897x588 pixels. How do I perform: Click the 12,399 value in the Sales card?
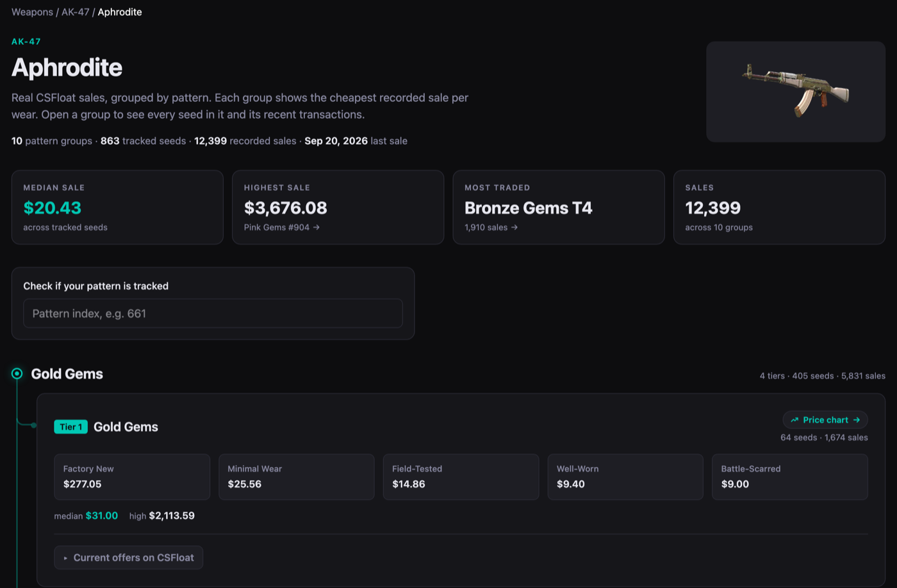(713, 208)
